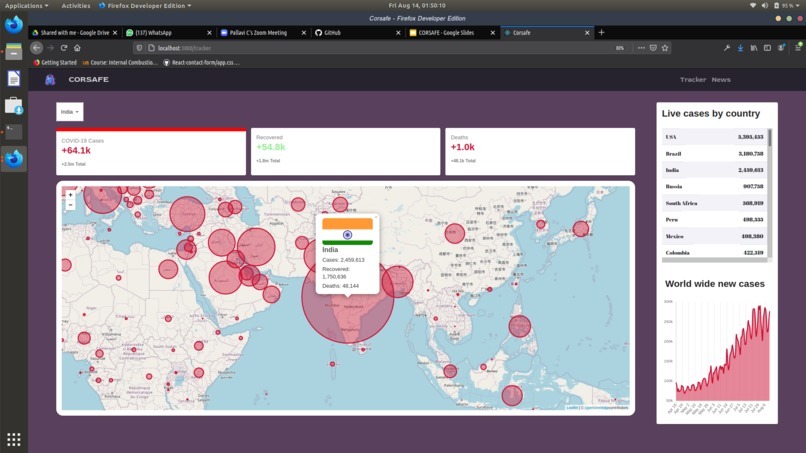Toggle the browser sidebar
Image resolution: width=806 pixels, height=453 pixels.
point(767,48)
